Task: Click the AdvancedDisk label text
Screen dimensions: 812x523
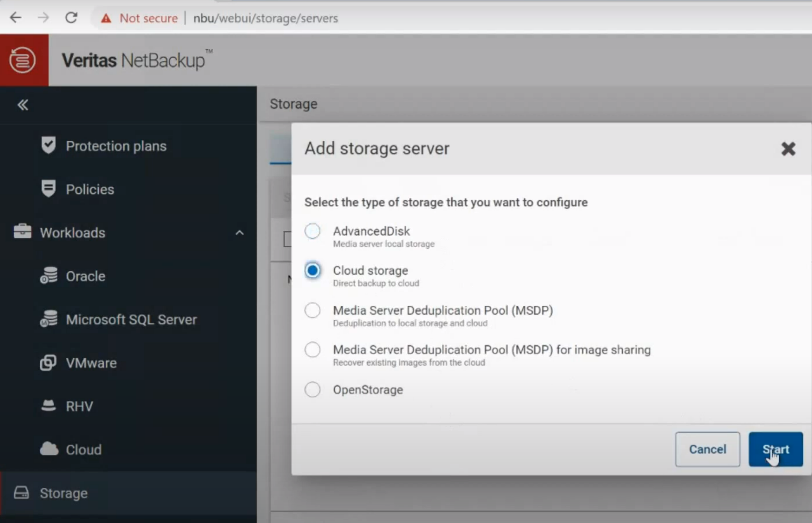Action: pyautogui.click(x=372, y=231)
